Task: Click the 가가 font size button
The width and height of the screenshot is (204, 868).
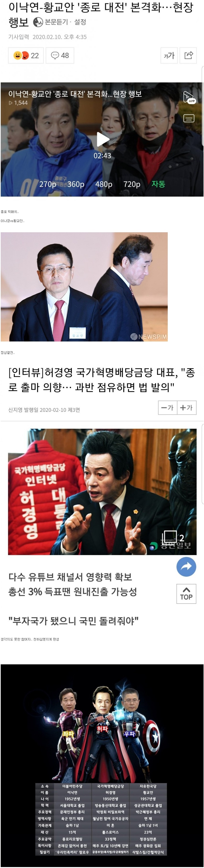Action: pos(169,56)
